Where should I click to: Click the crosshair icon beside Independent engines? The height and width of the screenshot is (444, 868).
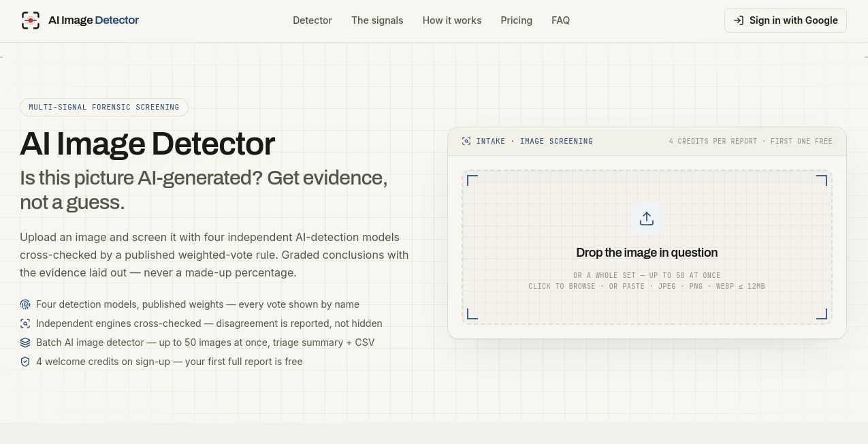pyautogui.click(x=25, y=323)
